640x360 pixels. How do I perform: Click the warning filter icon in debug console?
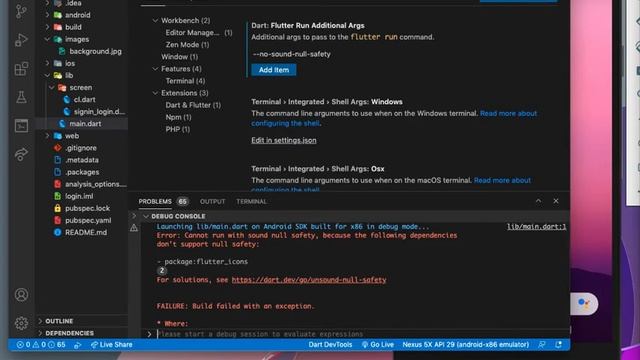point(134,228)
